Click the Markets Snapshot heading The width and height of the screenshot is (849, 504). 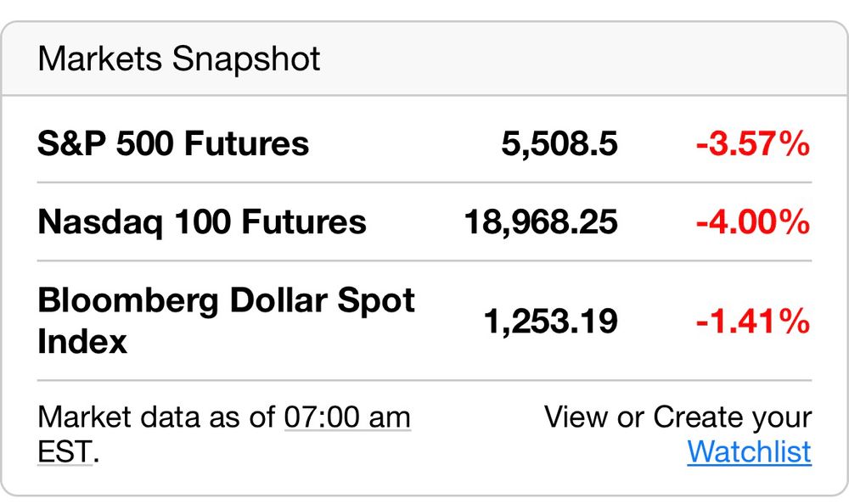pyautogui.click(x=179, y=59)
